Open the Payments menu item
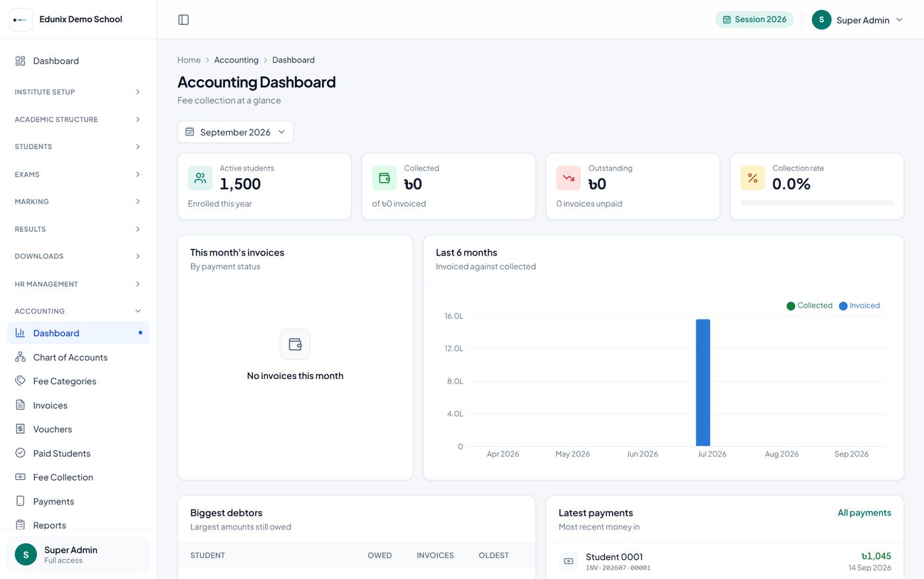Image resolution: width=924 pixels, height=579 pixels. [79, 501]
